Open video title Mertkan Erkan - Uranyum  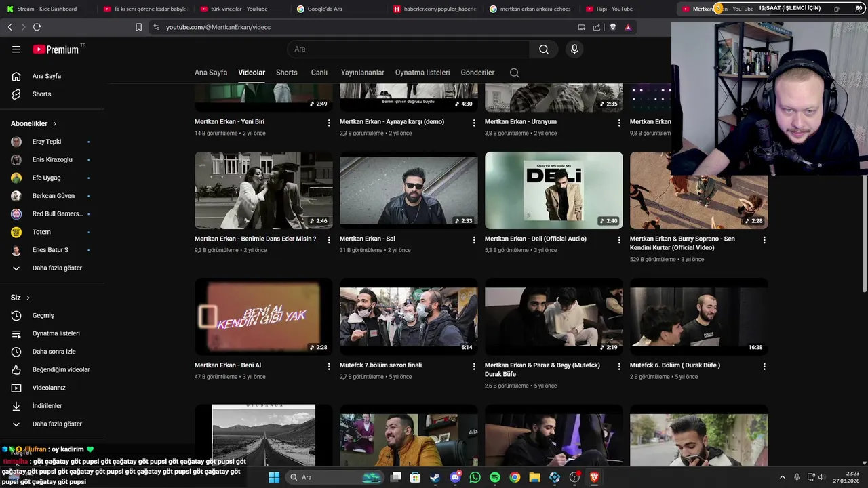521,122
